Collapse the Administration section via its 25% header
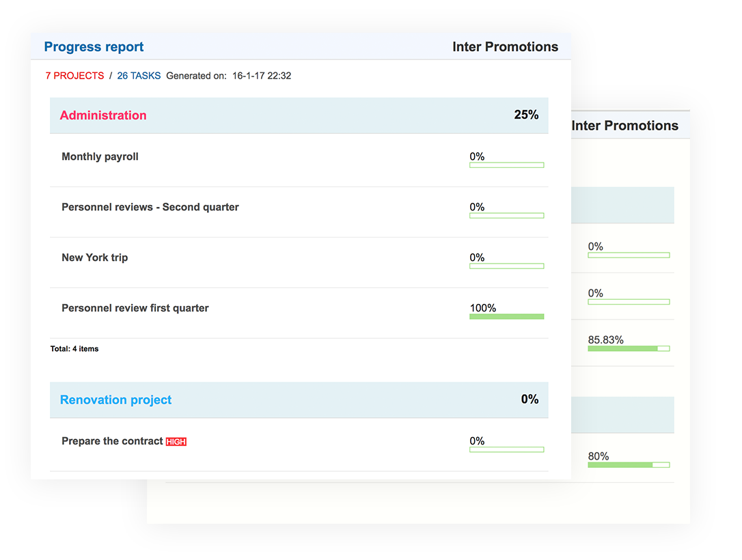The width and height of the screenshot is (742, 560). click(526, 115)
